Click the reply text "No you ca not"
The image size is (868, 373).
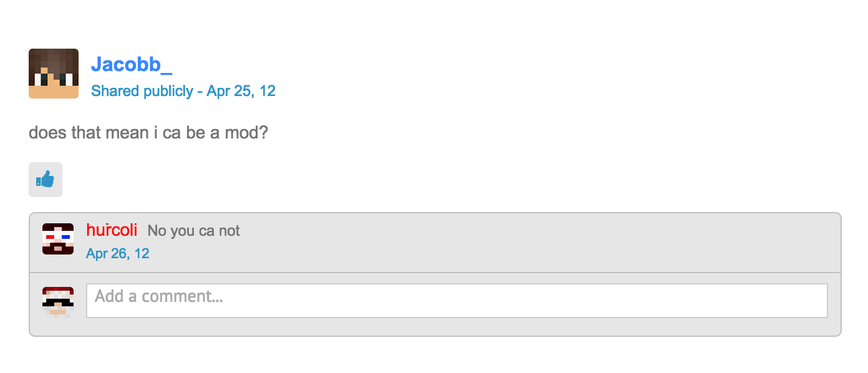coord(194,231)
